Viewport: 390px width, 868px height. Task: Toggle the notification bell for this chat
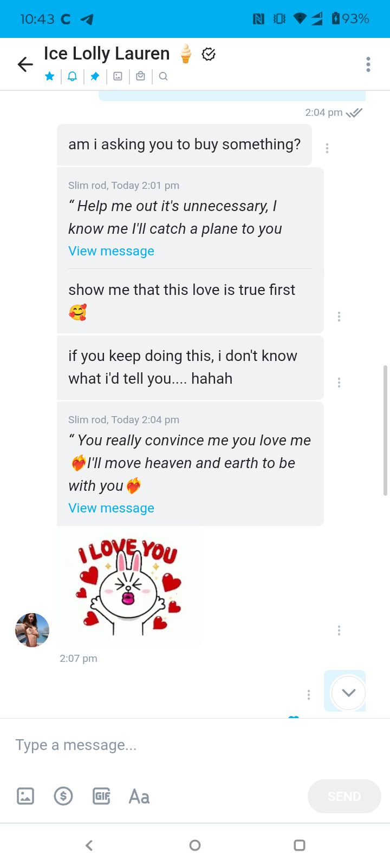tap(72, 76)
